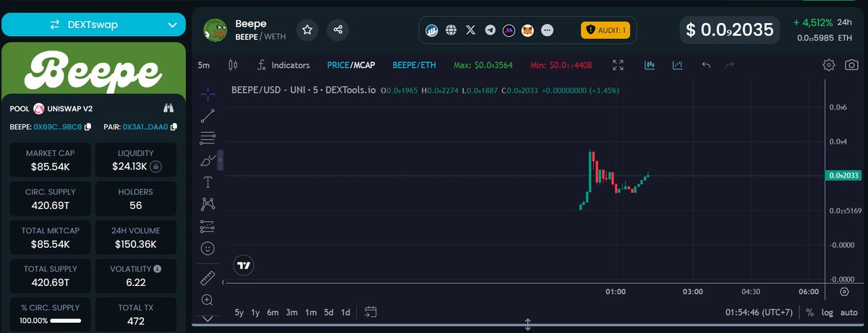
Task: Open PAIR address 0X3A1...DAA0 link
Action: pos(145,127)
